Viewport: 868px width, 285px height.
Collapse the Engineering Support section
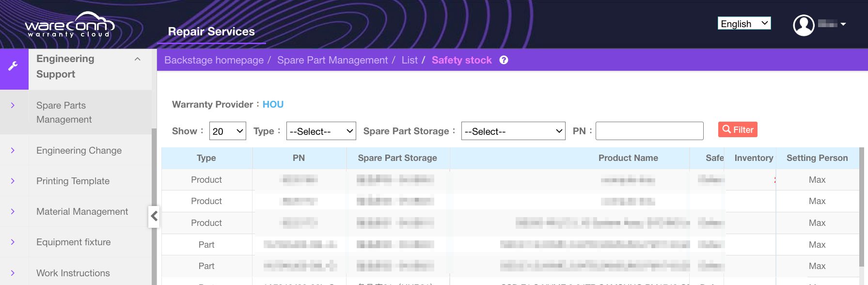(x=138, y=59)
